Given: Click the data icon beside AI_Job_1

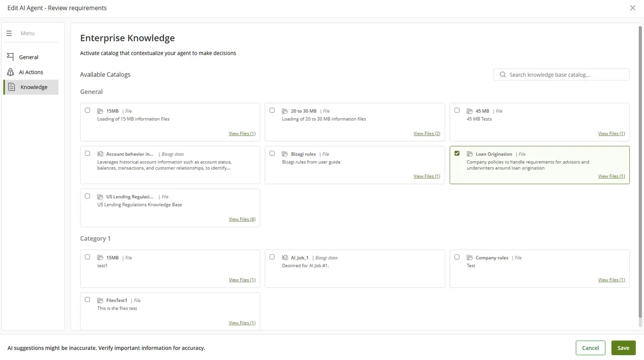Looking at the screenshot, I should [x=285, y=258].
